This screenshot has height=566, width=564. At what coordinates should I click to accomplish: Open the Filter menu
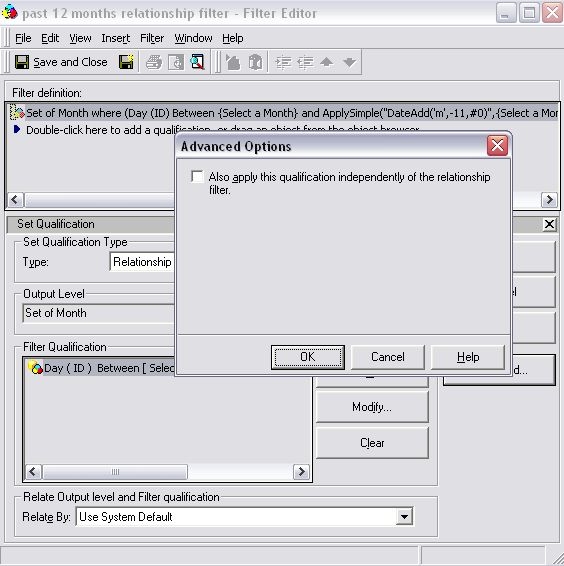pyautogui.click(x=152, y=38)
